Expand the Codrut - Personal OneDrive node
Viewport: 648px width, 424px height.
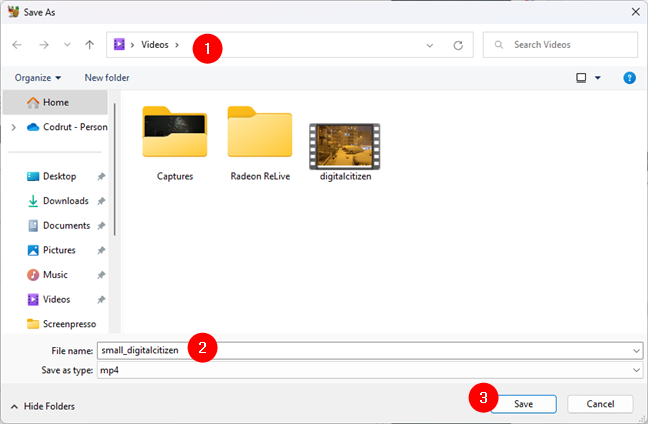click(14, 127)
